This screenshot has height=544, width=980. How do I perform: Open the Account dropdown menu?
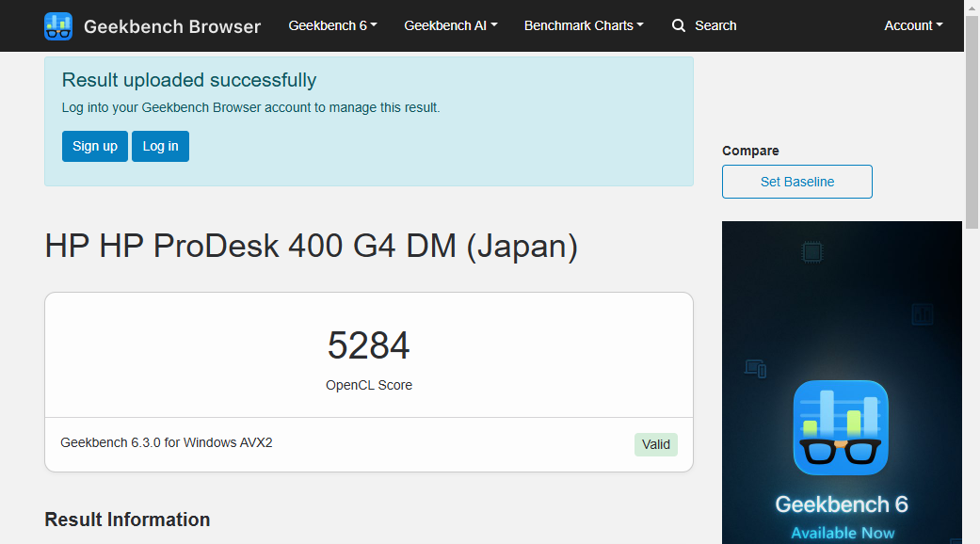coord(913,25)
